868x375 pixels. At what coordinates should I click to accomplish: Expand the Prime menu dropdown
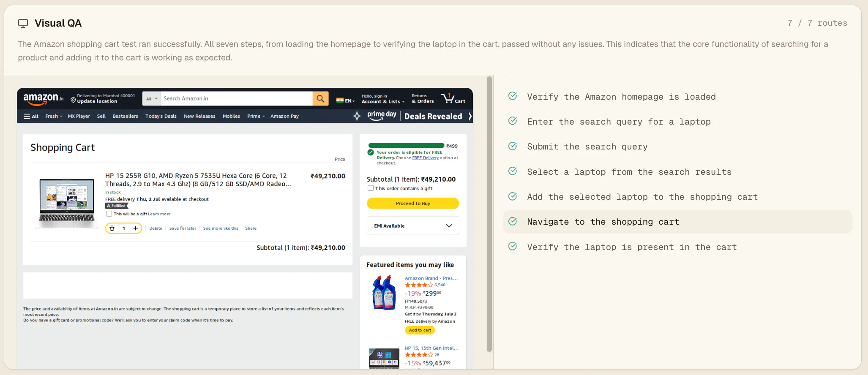click(256, 116)
